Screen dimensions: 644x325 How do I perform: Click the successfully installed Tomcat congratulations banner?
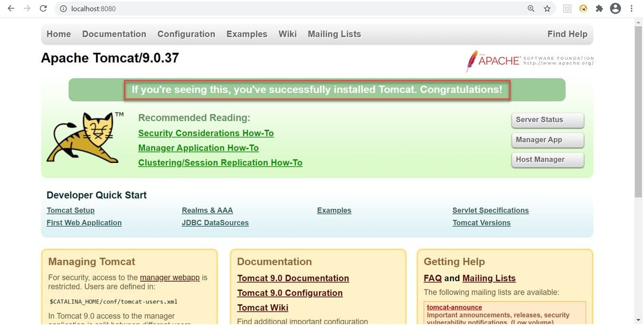coord(317,90)
